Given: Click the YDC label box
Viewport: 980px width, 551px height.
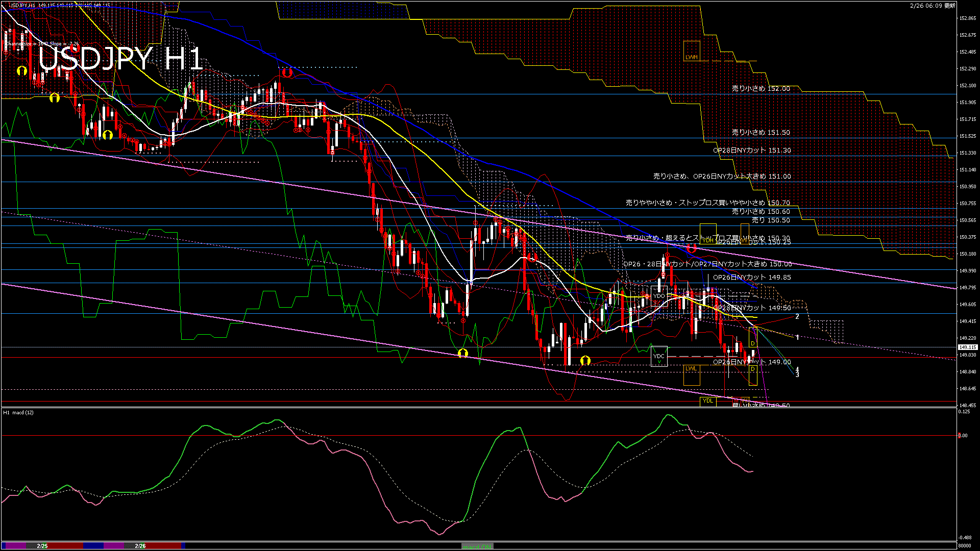Looking at the screenshot, I should (x=659, y=356).
